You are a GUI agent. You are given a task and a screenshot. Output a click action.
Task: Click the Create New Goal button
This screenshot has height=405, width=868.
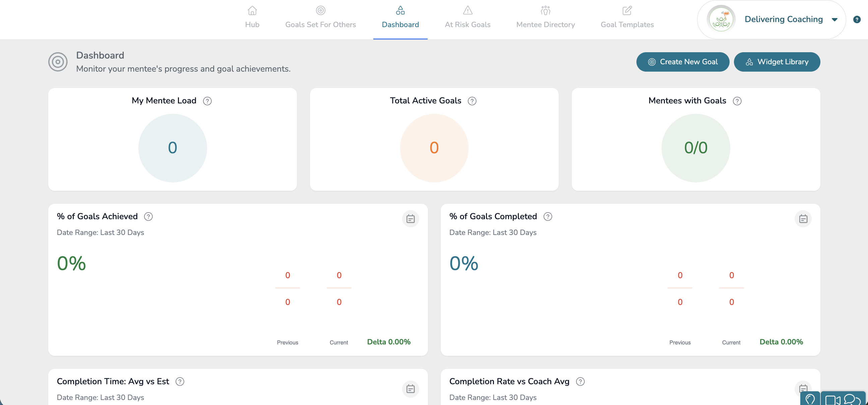(x=682, y=62)
